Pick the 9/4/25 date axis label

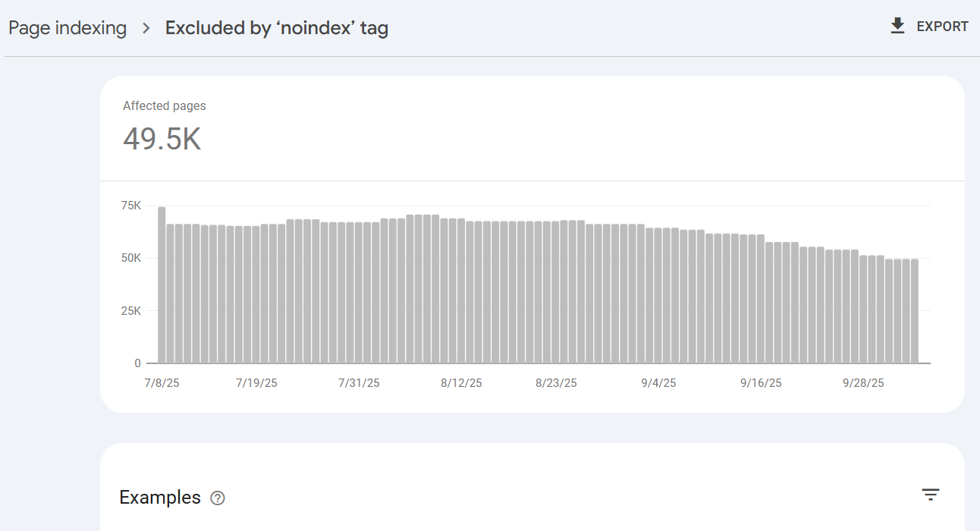[658, 383]
